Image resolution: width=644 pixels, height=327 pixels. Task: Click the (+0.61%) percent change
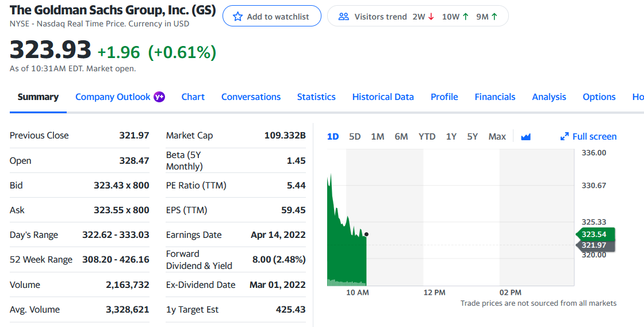coord(182,52)
